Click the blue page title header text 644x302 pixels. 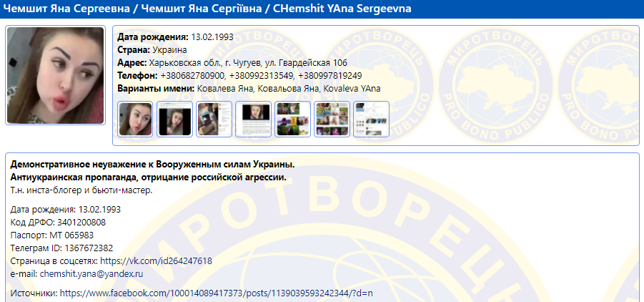pyautogui.click(x=207, y=8)
